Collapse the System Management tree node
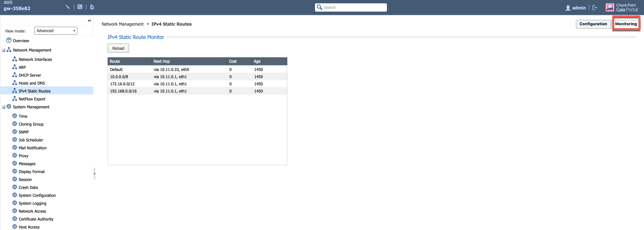Viewport: 644px width, 230px height. tap(4, 107)
